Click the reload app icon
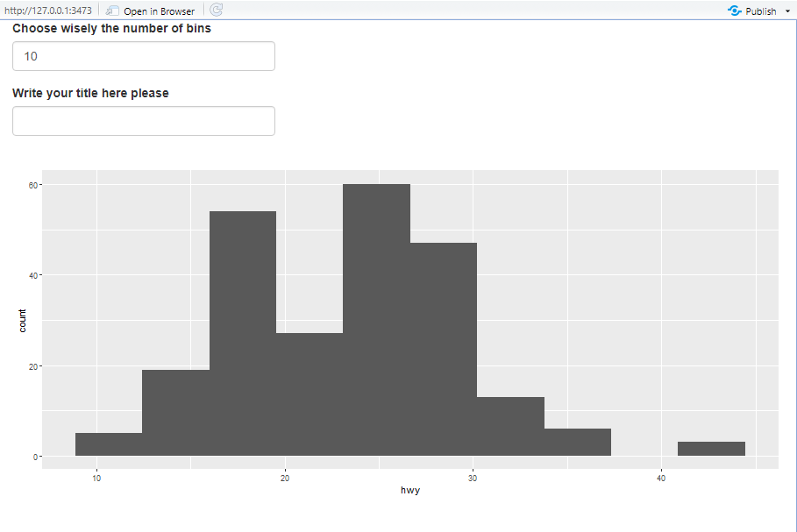Image resolution: width=797 pixels, height=532 pixels. [x=216, y=11]
